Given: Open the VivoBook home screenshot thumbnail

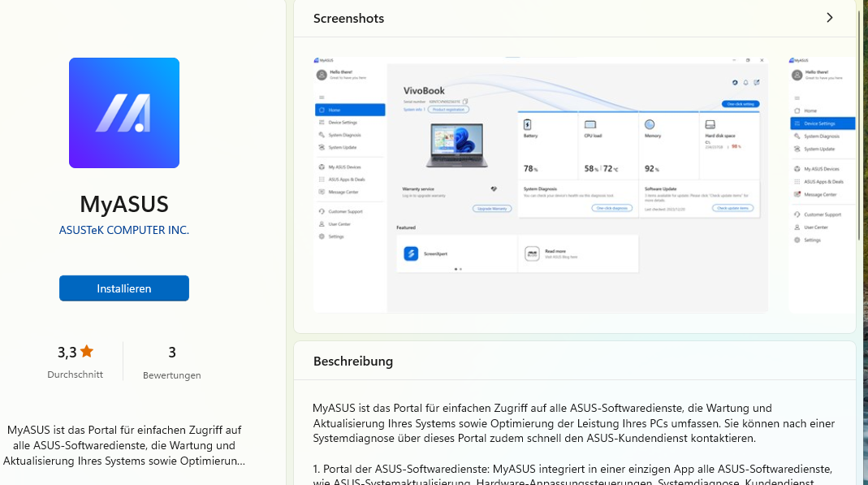Looking at the screenshot, I should click(x=540, y=185).
